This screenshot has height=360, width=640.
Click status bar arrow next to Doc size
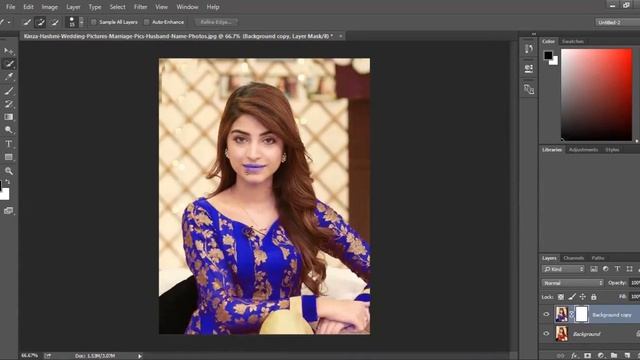(140, 356)
